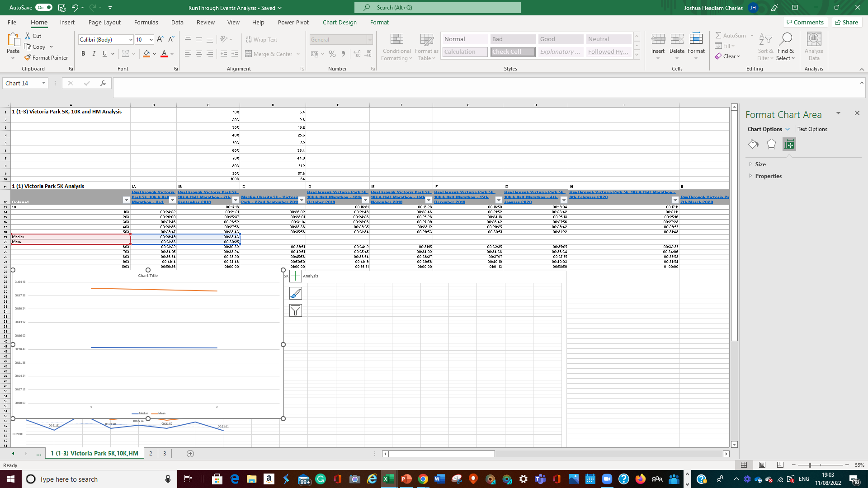The height and width of the screenshot is (488, 868).
Task: Switch to Page Break Preview in status bar
Action: point(780,465)
